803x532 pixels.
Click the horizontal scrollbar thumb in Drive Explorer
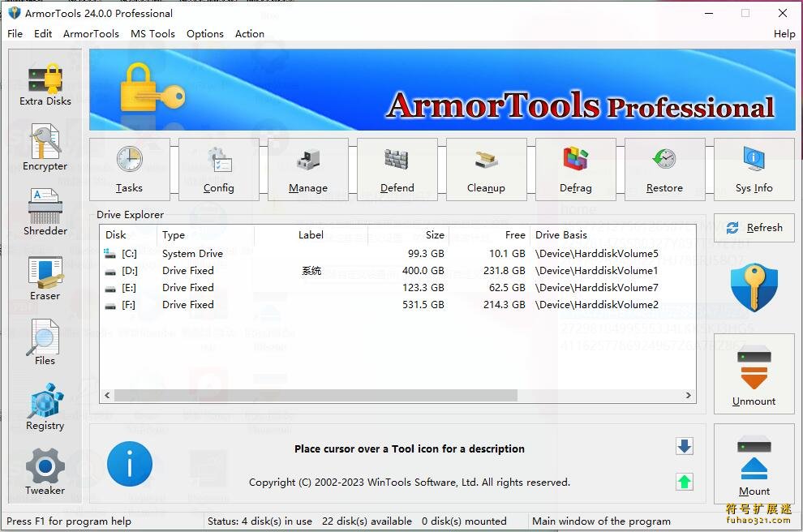[316, 395]
